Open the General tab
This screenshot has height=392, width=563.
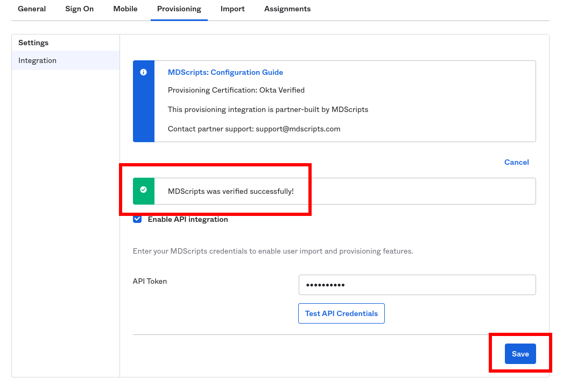point(32,9)
